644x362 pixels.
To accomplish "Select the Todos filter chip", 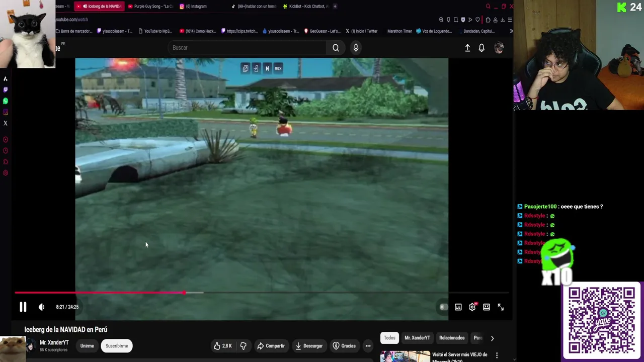I will click(389, 338).
